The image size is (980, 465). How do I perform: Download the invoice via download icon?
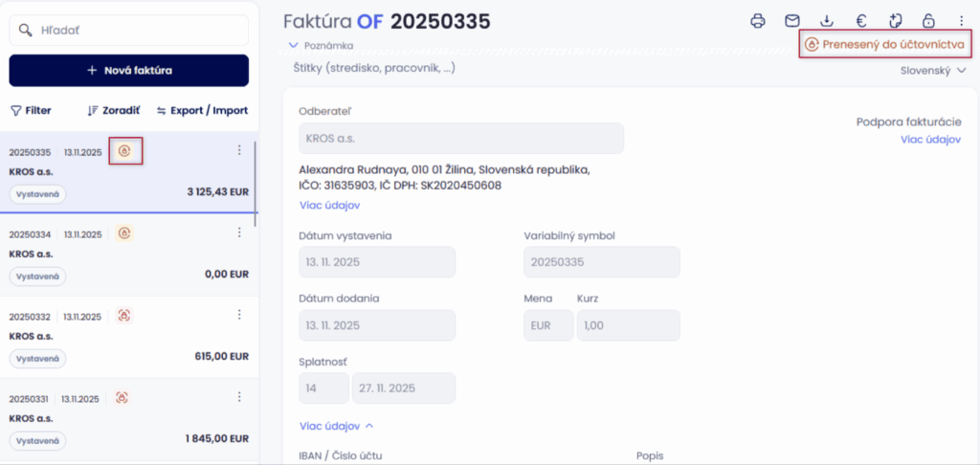[827, 21]
